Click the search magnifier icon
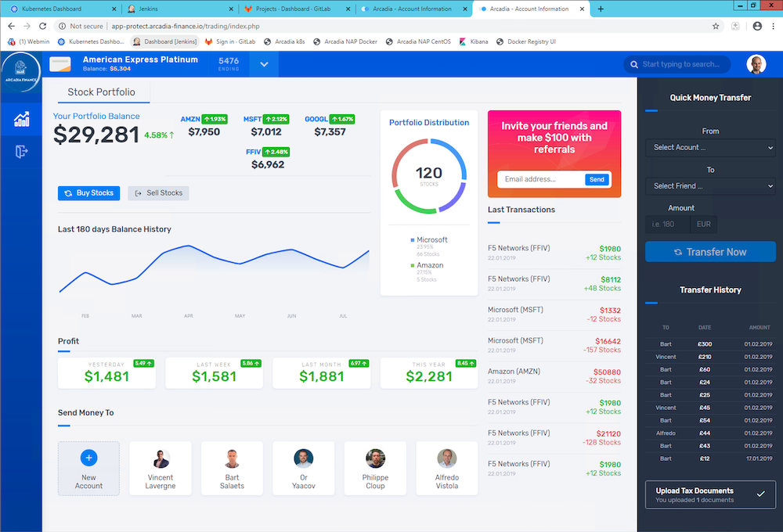 [x=634, y=64]
